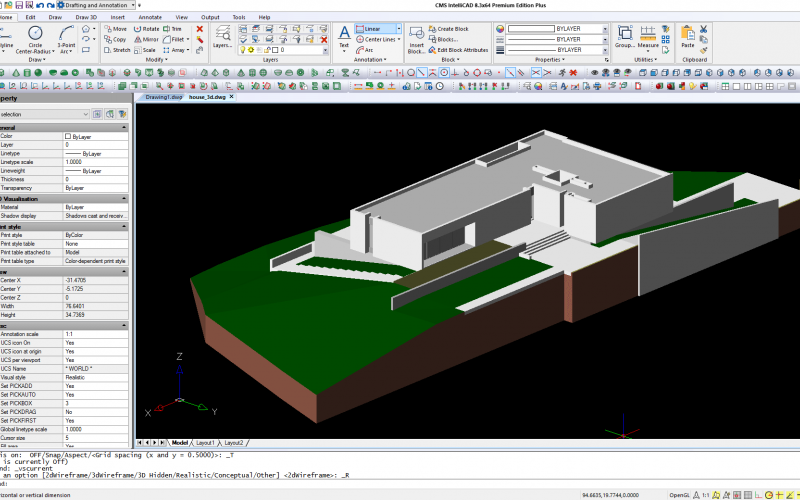Select the 3-Point Arc tool
Viewport: 800px width, 500px height.
[x=66, y=40]
